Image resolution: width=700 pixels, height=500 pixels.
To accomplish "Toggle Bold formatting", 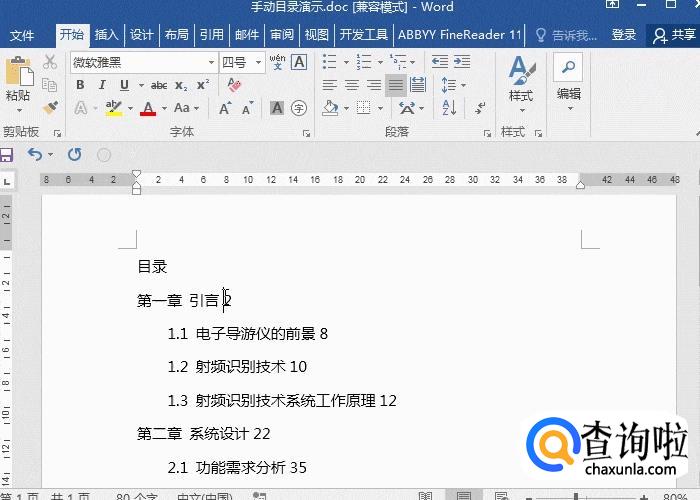I will coord(80,85).
